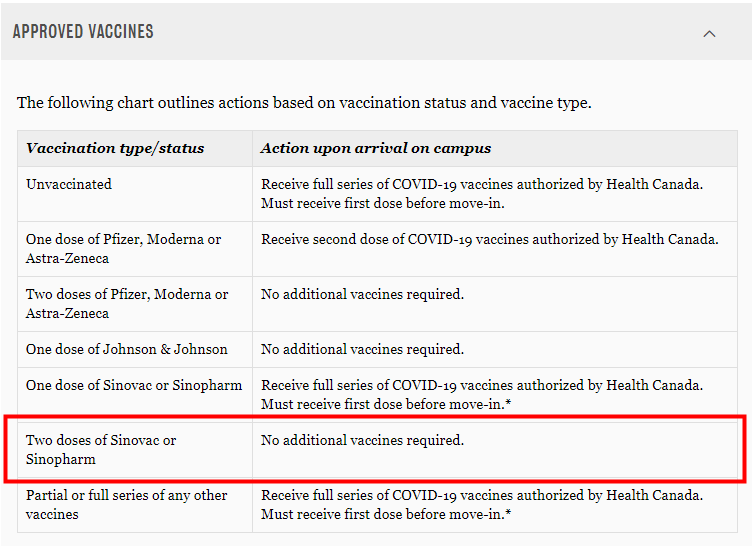
Task: Click 'No additional vaccines required' for two Pfizer doses
Action: click(495, 304)
